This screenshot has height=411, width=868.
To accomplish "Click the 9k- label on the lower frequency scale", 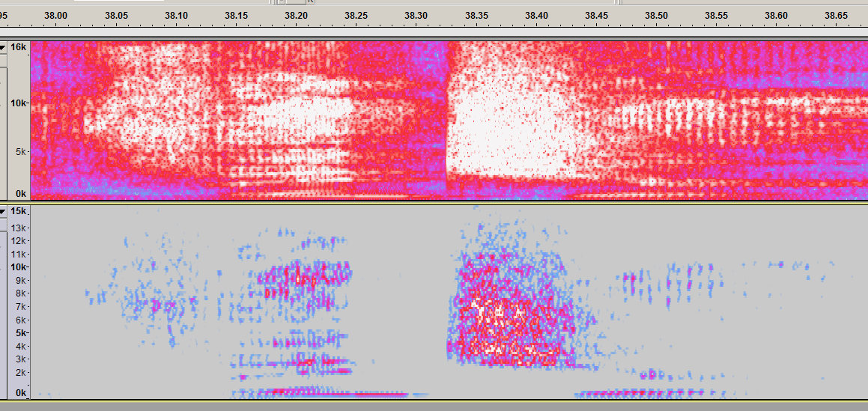I will 22,280.
